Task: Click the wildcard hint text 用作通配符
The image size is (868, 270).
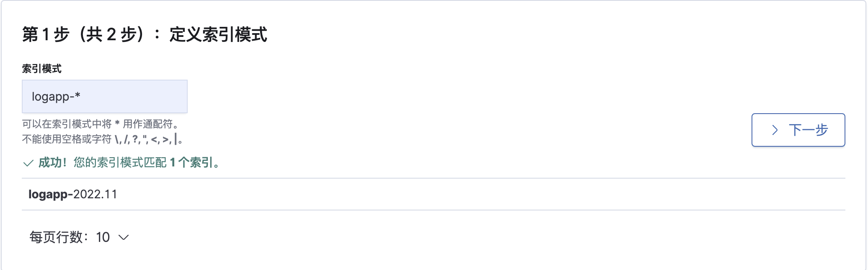Action: click(148, 124)
